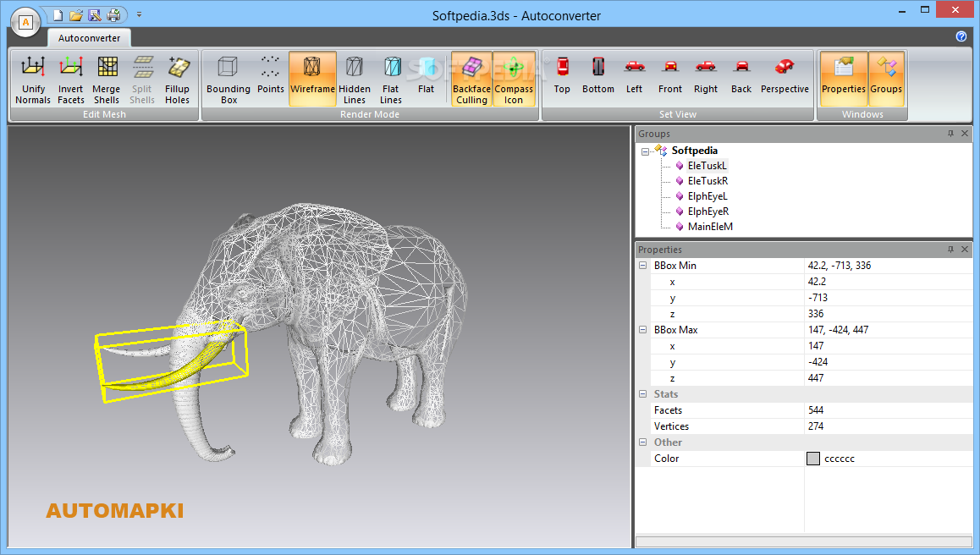The image size is (980, 555).
Task: Click the cccccc color swatch
Action: pos(812,459)
